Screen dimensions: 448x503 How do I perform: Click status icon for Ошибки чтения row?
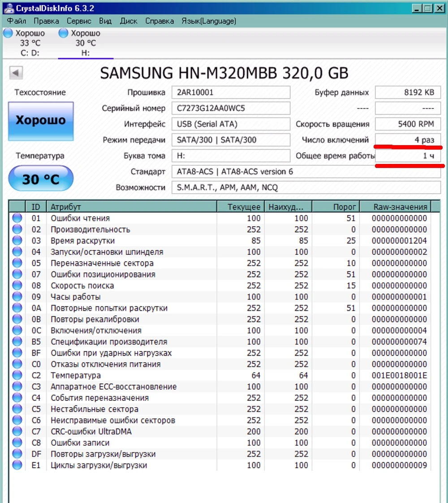coord(17,218)
